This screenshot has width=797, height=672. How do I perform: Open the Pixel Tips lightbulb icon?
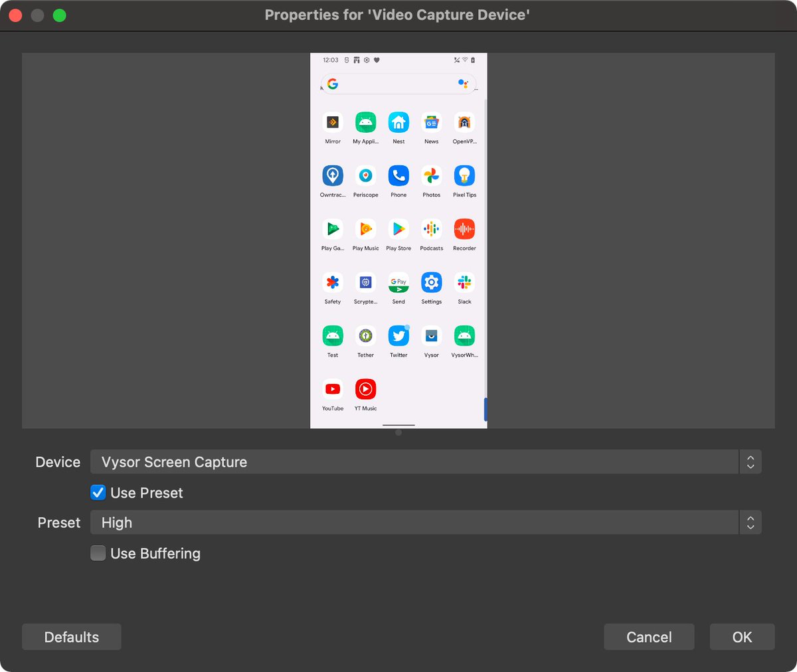click(x=464, y=175)
